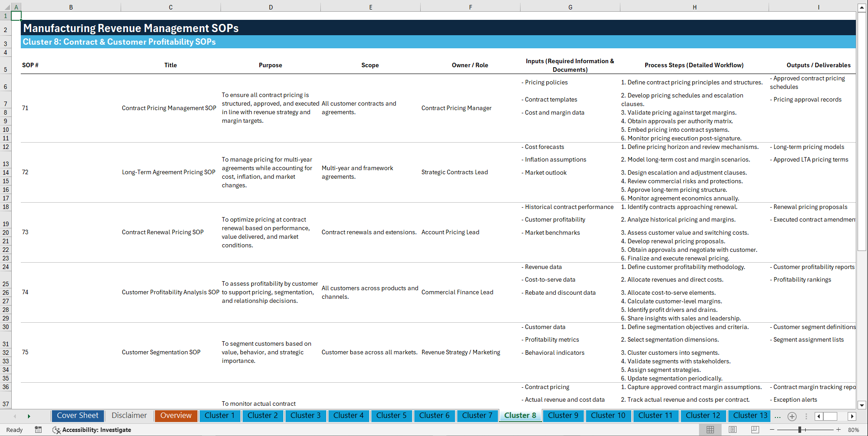Start macro recording from the status bar

click(38, 430)
